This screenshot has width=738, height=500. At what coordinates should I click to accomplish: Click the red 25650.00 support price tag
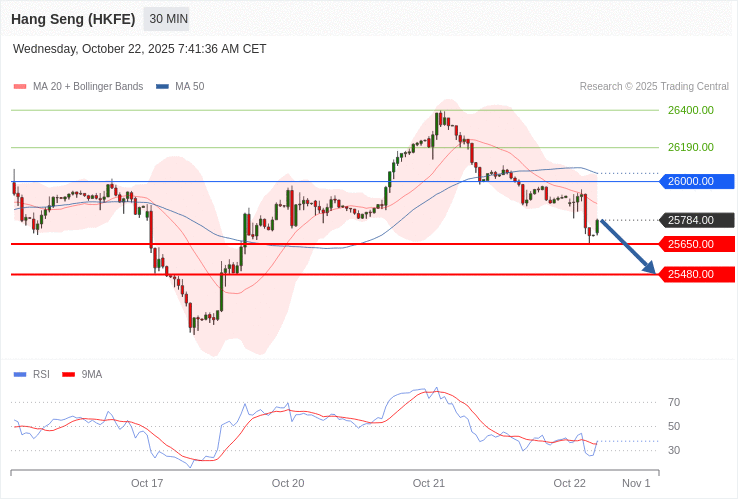coord(697,244)
